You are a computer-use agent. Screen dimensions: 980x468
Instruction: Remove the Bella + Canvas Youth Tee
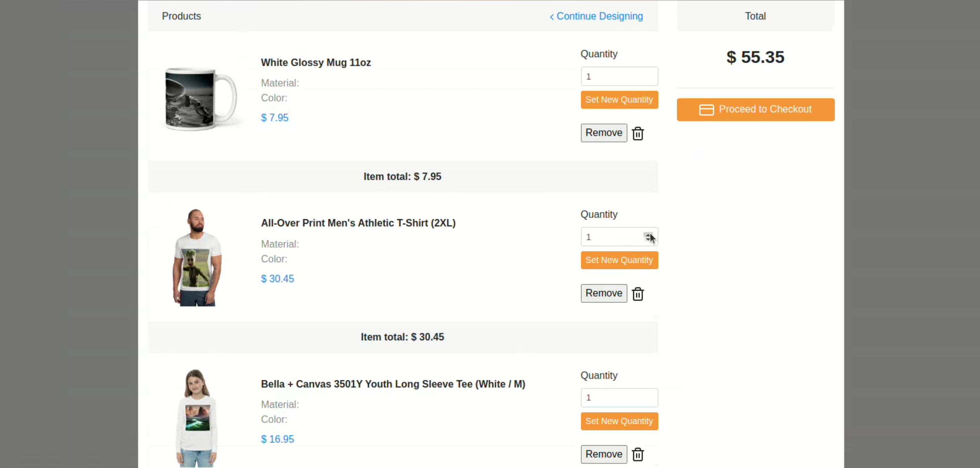[603, 454]
